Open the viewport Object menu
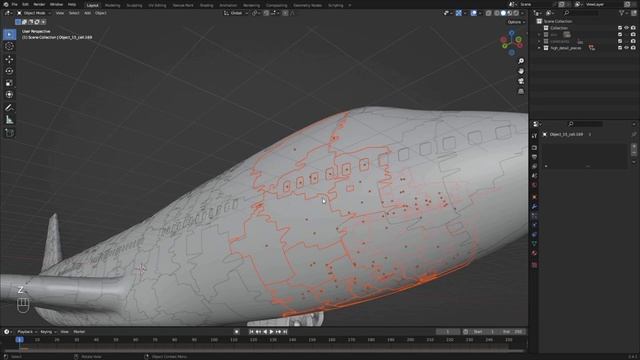The image size is (640, 360). (x=101, y=13)
